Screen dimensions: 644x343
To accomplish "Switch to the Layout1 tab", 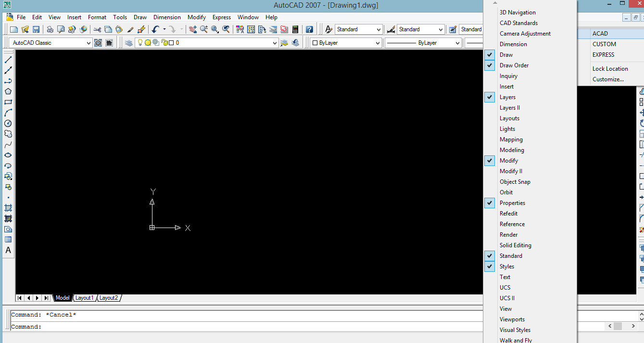I will point(84,297).
